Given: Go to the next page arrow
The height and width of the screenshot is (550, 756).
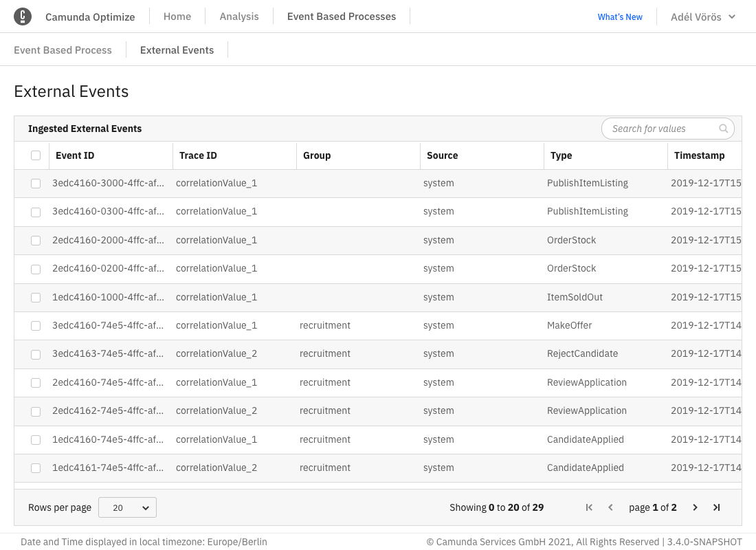Looking at the screenshot, I should pos(695,507).
